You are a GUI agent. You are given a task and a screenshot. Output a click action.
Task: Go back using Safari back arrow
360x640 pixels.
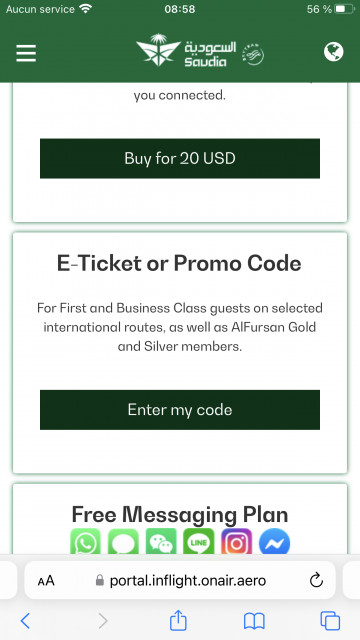click(25, 621)
